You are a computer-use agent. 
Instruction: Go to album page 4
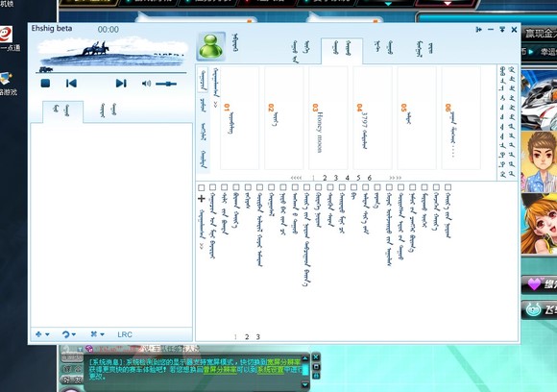(347, 178)
